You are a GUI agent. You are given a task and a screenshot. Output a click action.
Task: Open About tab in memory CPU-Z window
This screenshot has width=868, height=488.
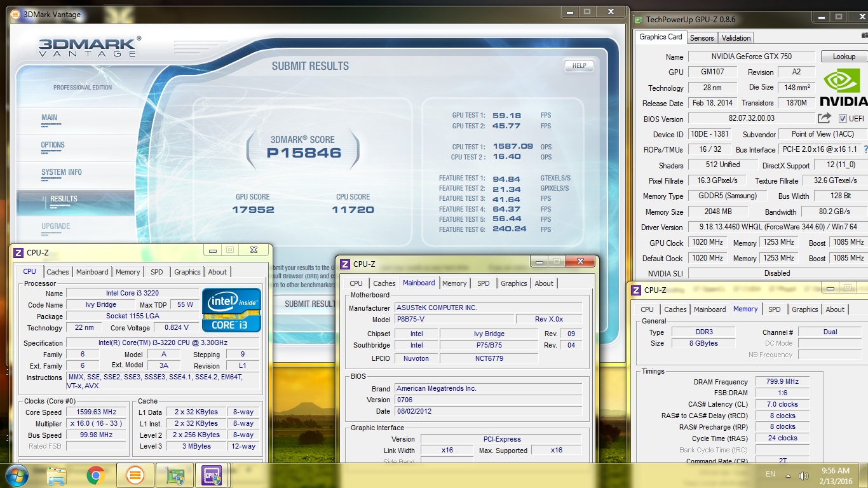(x=835, y=309)
